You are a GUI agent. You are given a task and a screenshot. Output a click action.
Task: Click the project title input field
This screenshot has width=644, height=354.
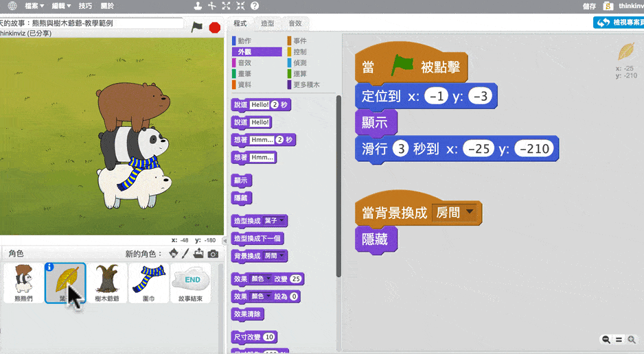click(91, 23)
